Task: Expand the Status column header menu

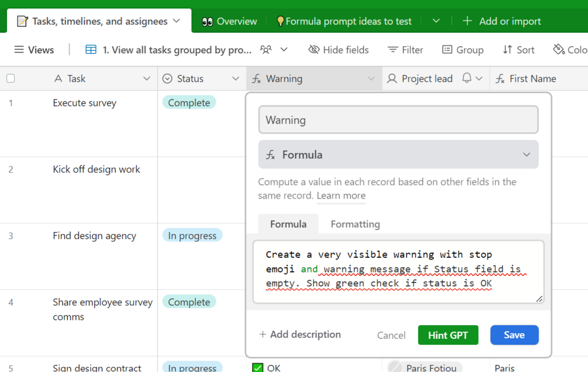Action: point(236,79)
